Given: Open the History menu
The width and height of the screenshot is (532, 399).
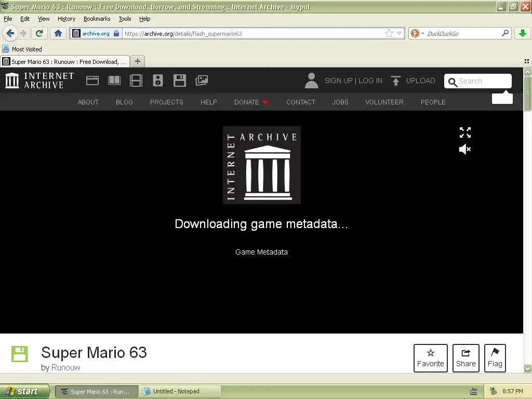Looking at the screenshot, I should (x=66, y=19).
